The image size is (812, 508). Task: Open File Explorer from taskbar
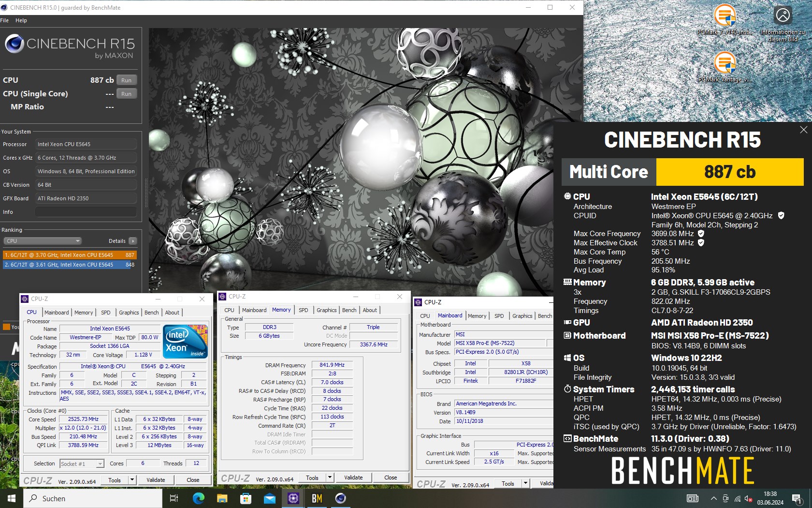[222, 498]
